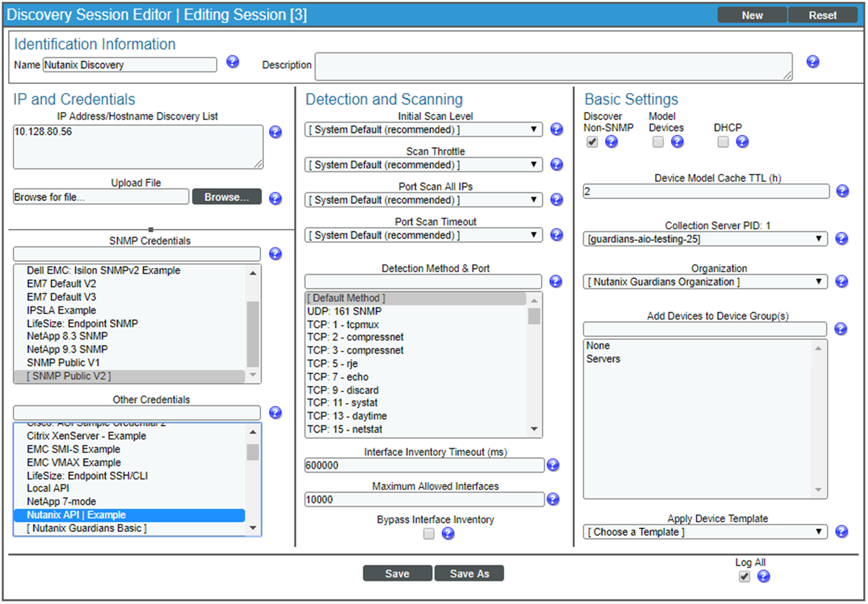Open Port Scan All IPs dropdown

click(423, 200)
